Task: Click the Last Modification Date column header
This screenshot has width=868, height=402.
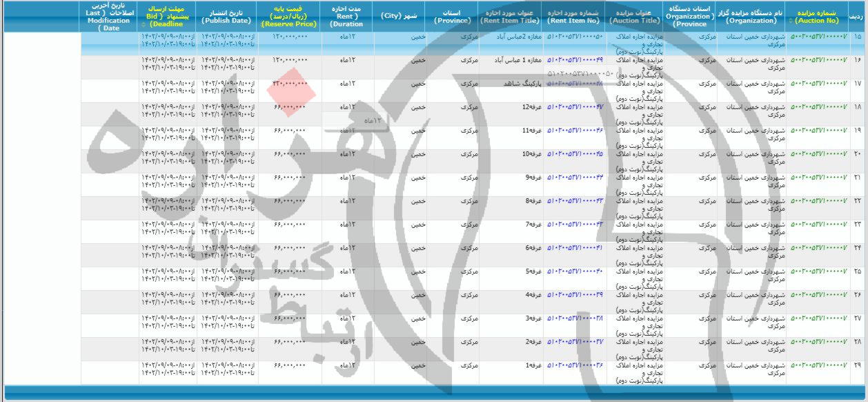Action: point(110,16)
